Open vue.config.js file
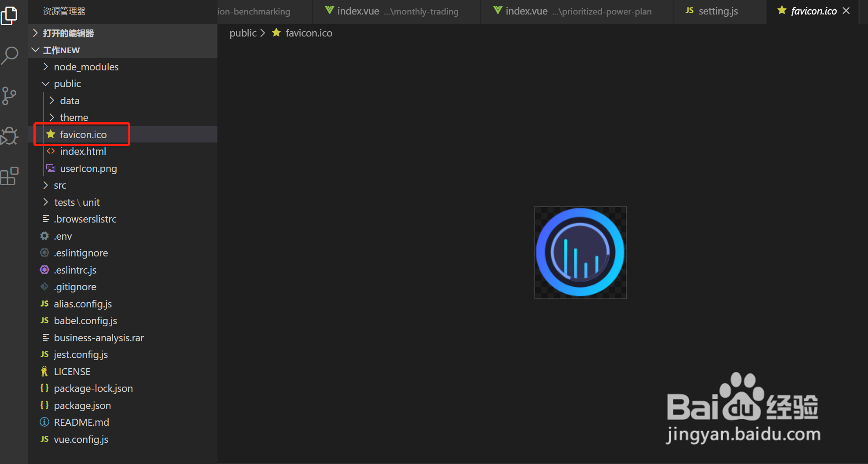868x464 pixels. tap(122, 439)
